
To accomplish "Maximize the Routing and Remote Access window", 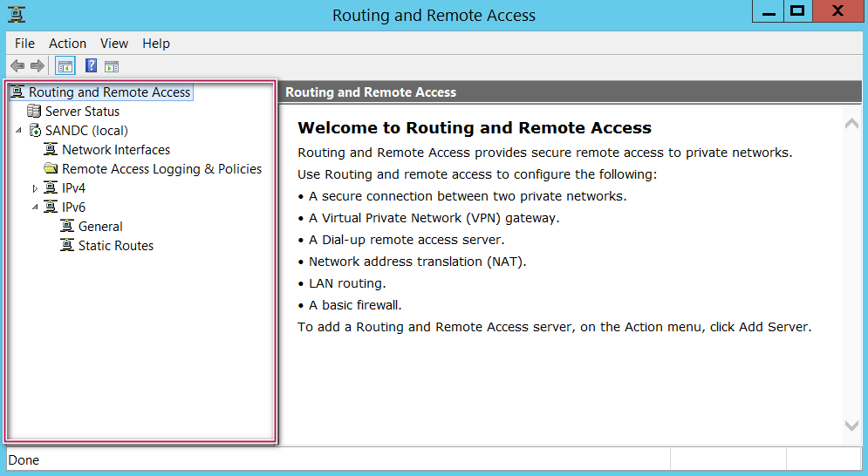I will click(797, 11).
